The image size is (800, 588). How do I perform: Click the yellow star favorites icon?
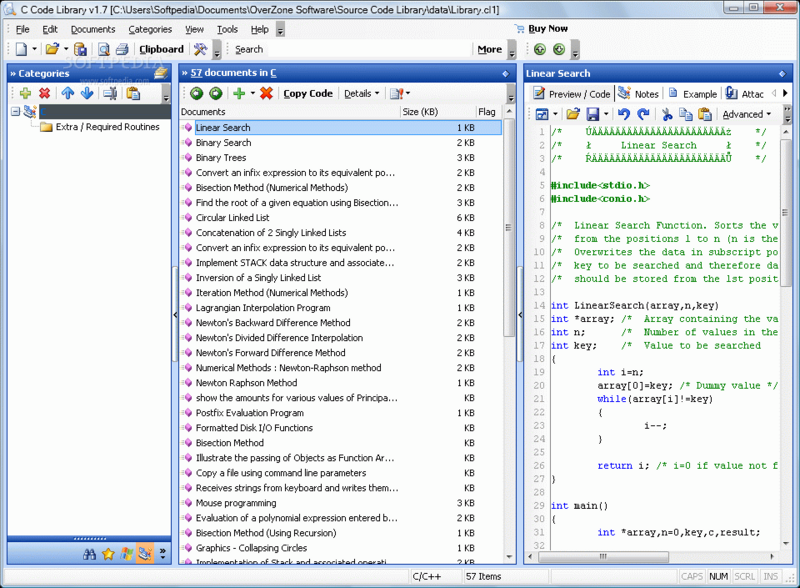[x=108, y=554]
